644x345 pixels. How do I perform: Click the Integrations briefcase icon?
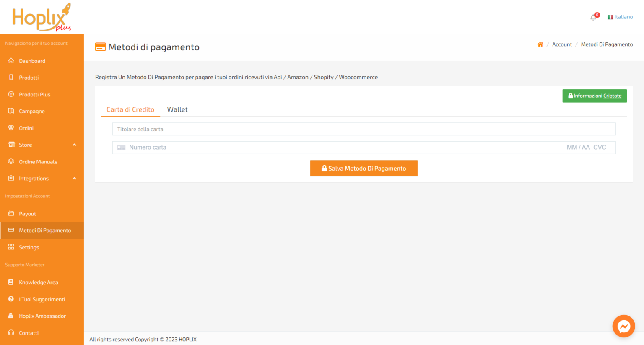click(11, 178)
